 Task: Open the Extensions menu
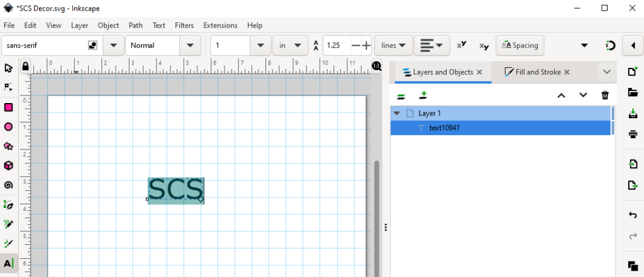[220, 26]
